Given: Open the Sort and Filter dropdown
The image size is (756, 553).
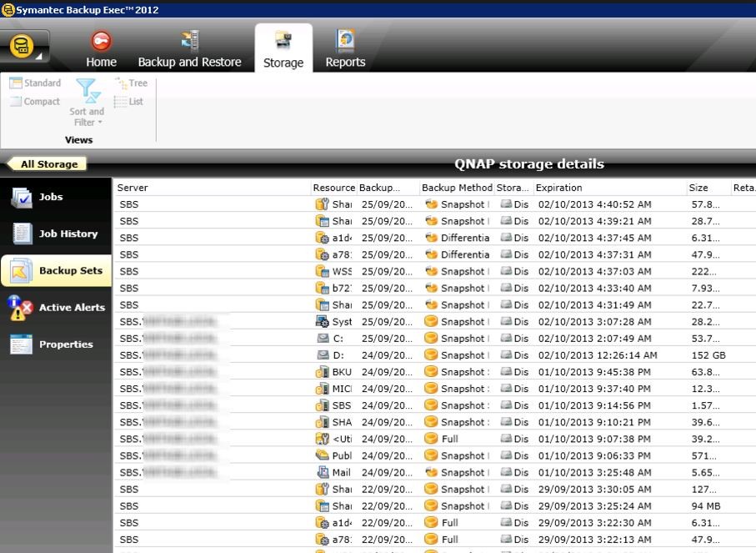Looking at the screenshot, I should click(87, 103).
